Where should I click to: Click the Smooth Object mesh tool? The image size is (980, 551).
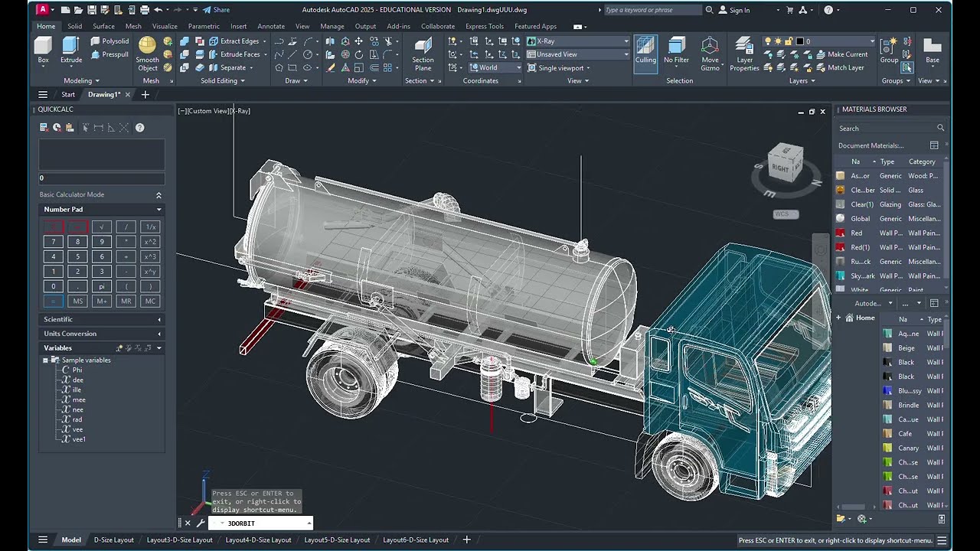pos(147,54)
